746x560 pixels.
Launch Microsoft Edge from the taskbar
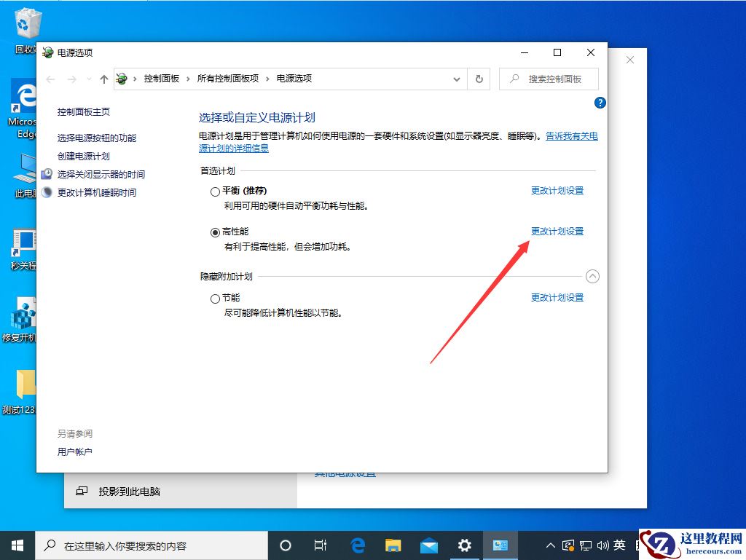[357, 545]
